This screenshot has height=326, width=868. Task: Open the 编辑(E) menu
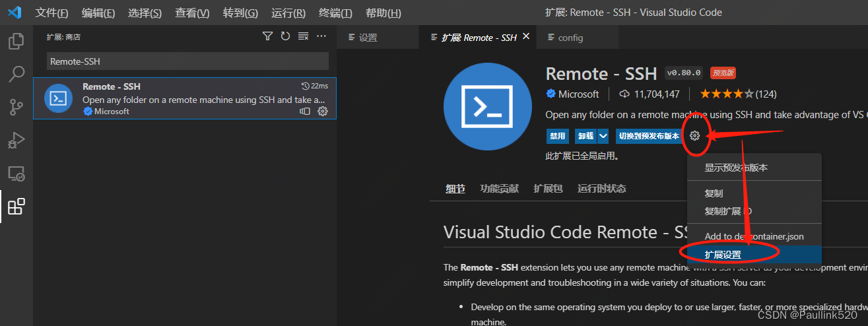pos(98,13)
